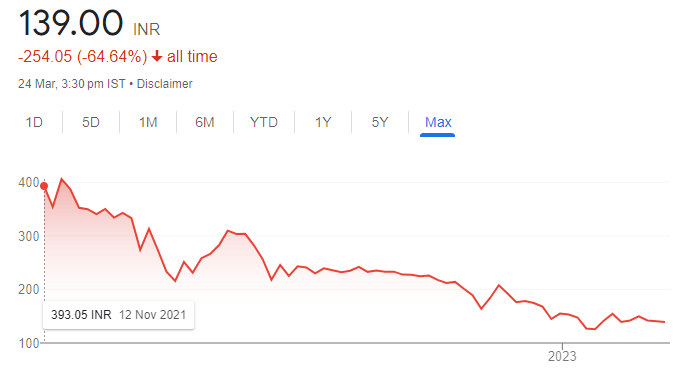Viewport: 688px width, 369px height.
Task: Choose the 1Y range tab
Action: (323, 122)
